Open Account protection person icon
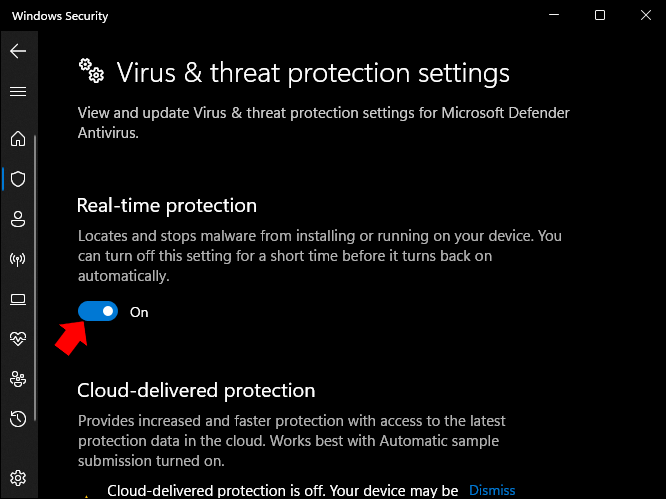 (x=18, y=219)
